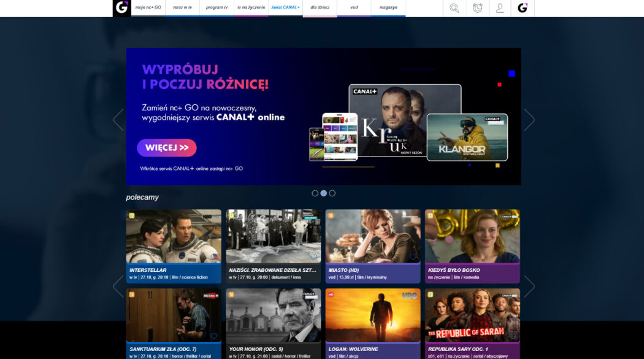The height and width of the screenshot is (359, 644).
Task: Open the moje nc+ GO tab
Action: click(148, 8)
